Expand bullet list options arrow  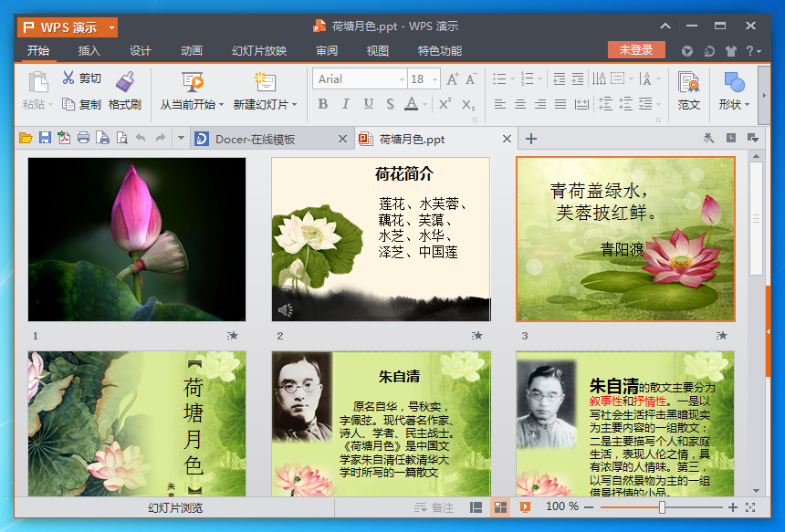[512, 78]
